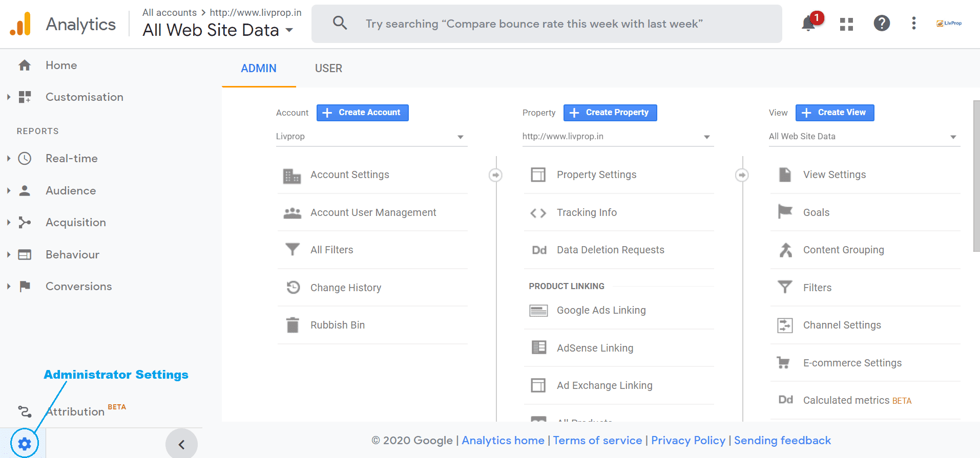This screenshot has height=458, width=980.
Task: Open the help question mark icon
Action: pos(881,24)
